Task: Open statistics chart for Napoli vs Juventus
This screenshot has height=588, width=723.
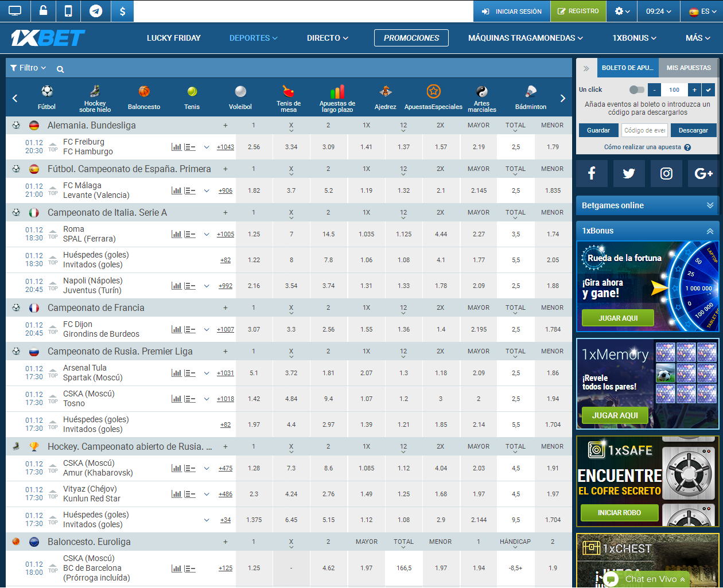Action: (176, 286)
